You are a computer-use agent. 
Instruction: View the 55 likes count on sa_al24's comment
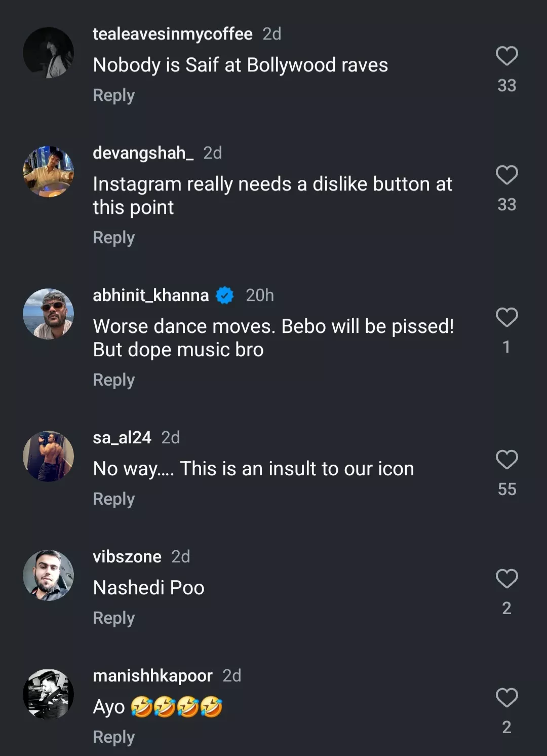(506, 489)
